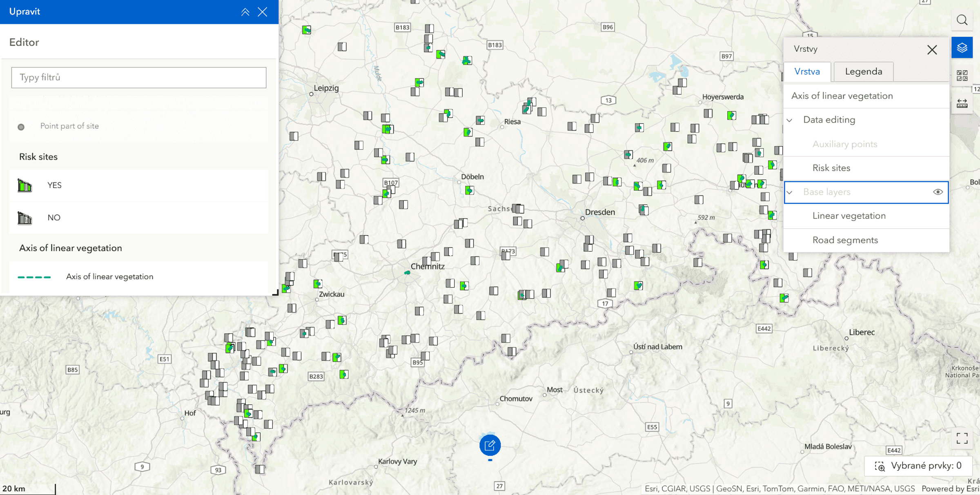Select the Linear vegetation layer
This screenshot has width=980, height=495.
coord(866,216)
